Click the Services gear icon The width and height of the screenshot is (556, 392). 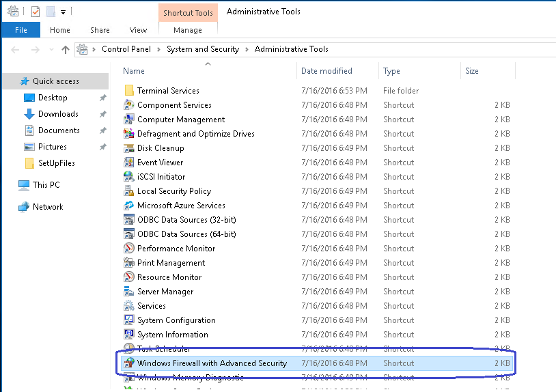(x=128, y=305)
